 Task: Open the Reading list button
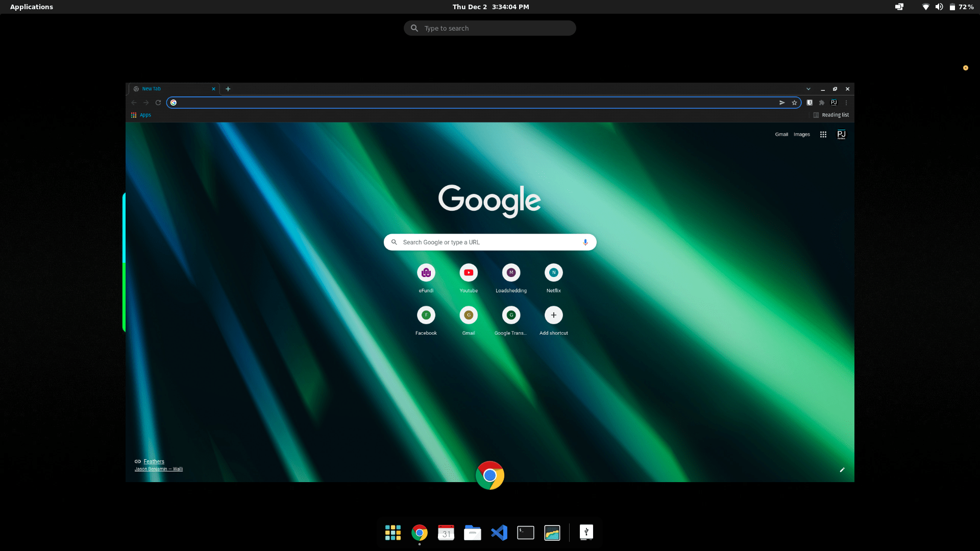click(831, 115)
